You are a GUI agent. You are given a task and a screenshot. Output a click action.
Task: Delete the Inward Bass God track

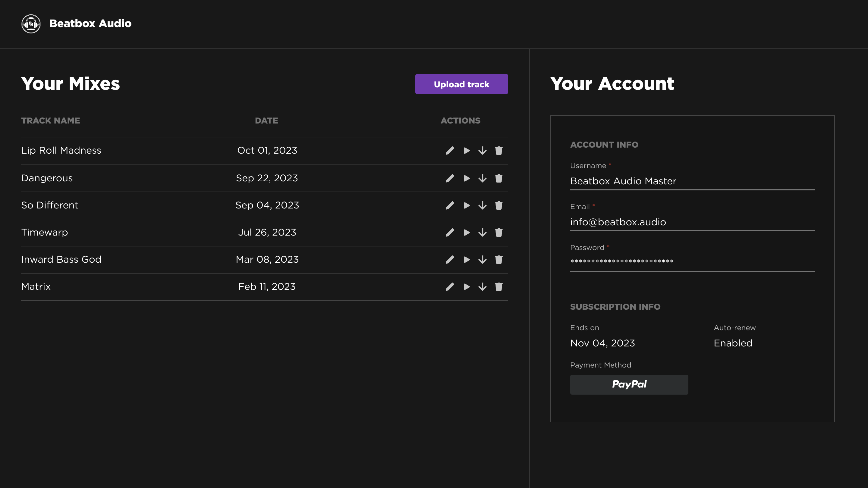499,260
